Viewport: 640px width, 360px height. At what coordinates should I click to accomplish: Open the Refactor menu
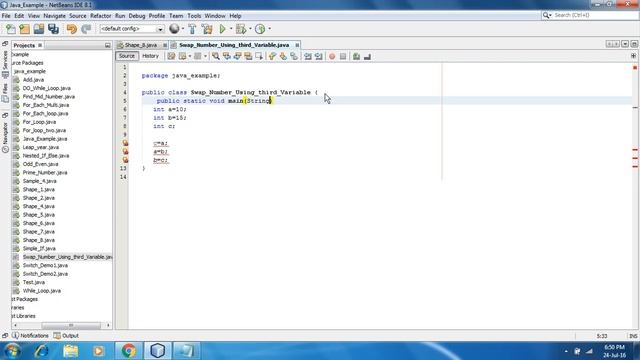coord(100,16)
